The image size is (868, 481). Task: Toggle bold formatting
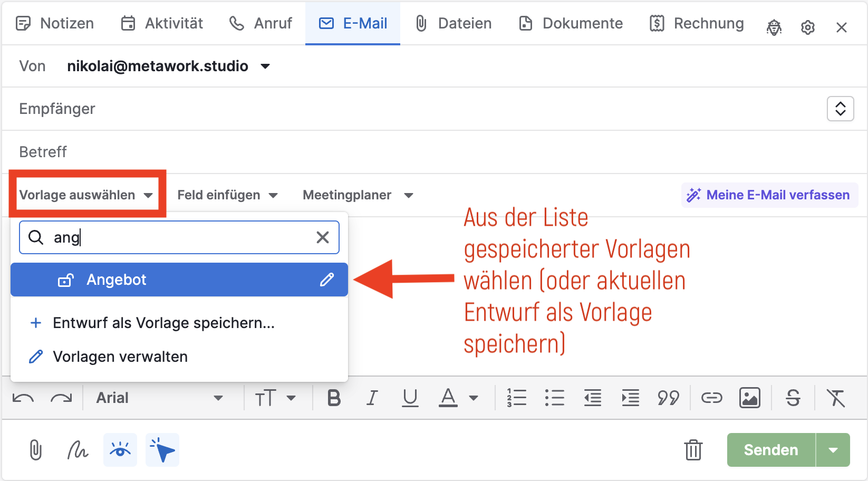point(334,398)
